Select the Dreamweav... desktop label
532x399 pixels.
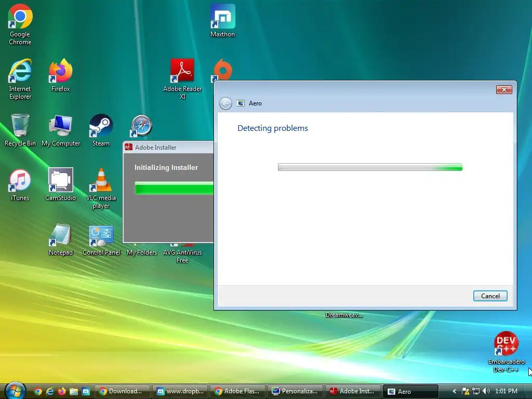tap(344, 315)
